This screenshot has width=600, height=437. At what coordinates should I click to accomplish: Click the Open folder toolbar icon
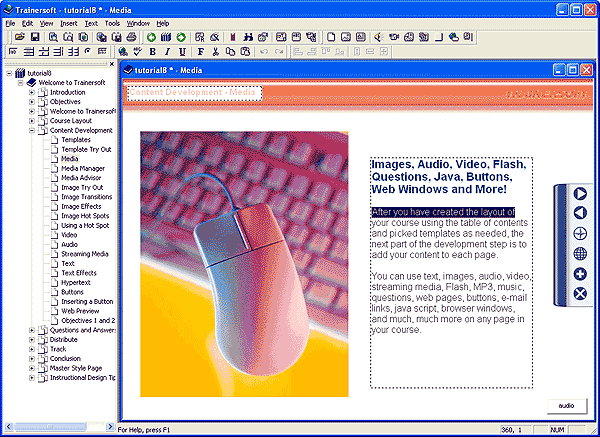pyautogui.click(x=20, y=37)
